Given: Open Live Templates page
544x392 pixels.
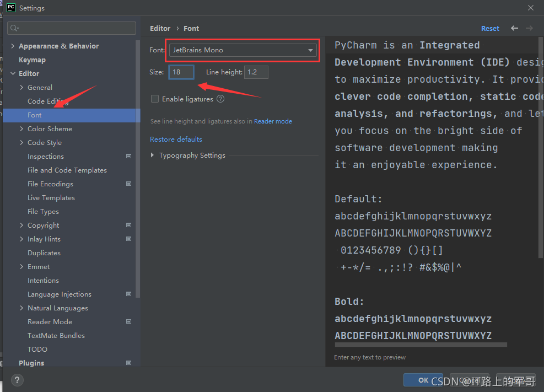Looking at the screenshot, I should pos(51,198).
